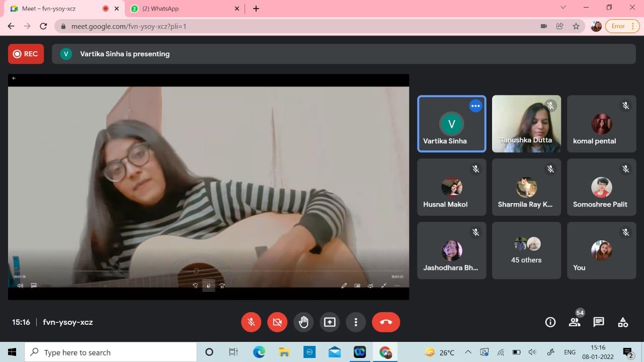The height and width of the screenshot is (362, 644).
Task: Expand the system tray hidden icons chevron
Action: [468, 352]
